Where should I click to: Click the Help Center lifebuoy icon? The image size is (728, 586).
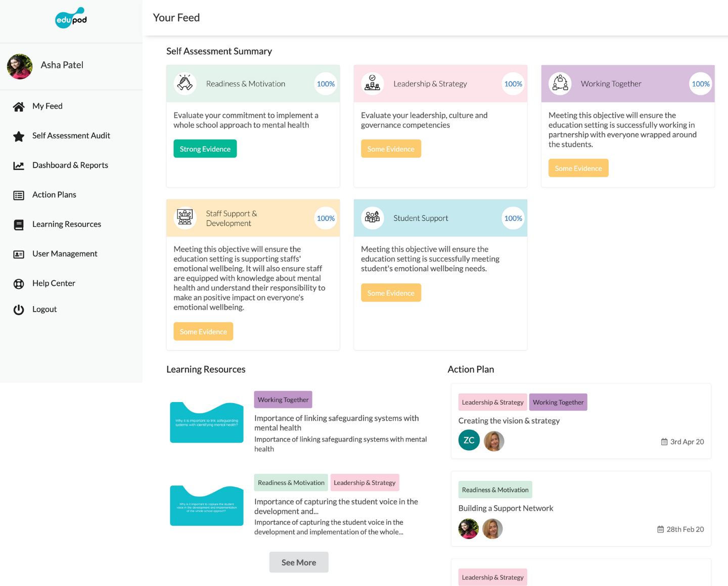pos(19,284)
